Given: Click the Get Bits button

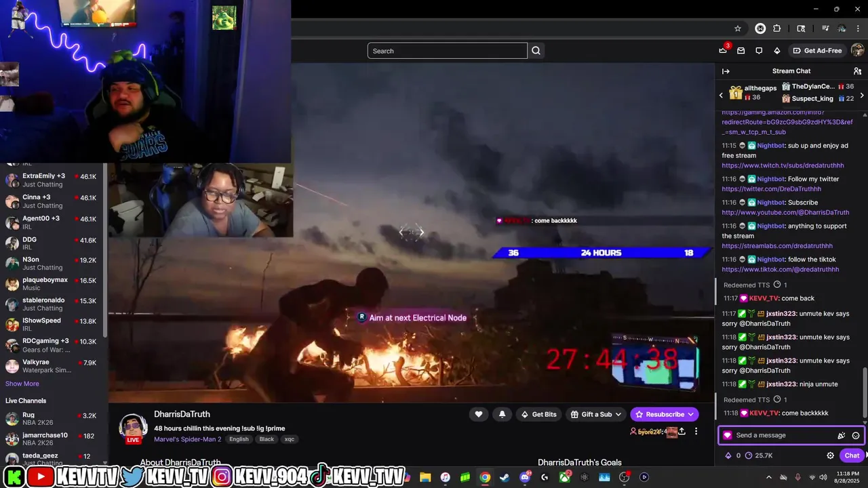Looking at the screenshot, I should pyautogui.click(x=538, y=414).
